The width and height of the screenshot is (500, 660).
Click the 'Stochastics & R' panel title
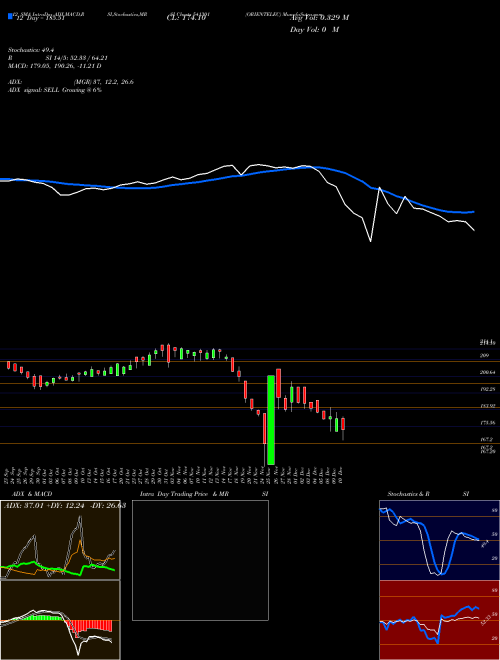[408, 494]
